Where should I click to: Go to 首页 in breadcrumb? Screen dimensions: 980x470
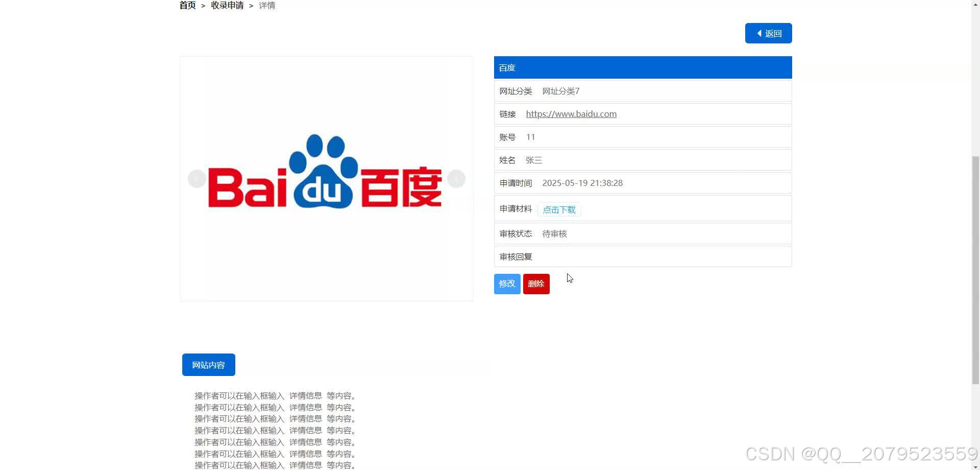[x=187, y=6]
